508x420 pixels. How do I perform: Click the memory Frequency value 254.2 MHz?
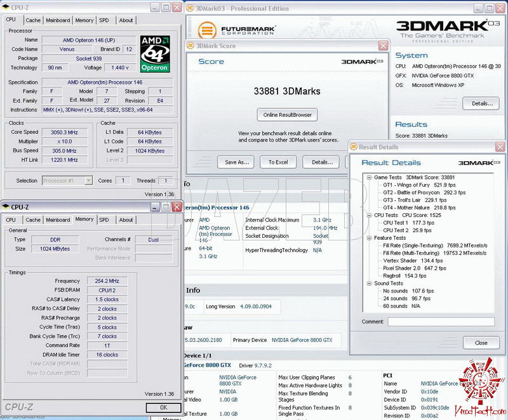[107, 281]
